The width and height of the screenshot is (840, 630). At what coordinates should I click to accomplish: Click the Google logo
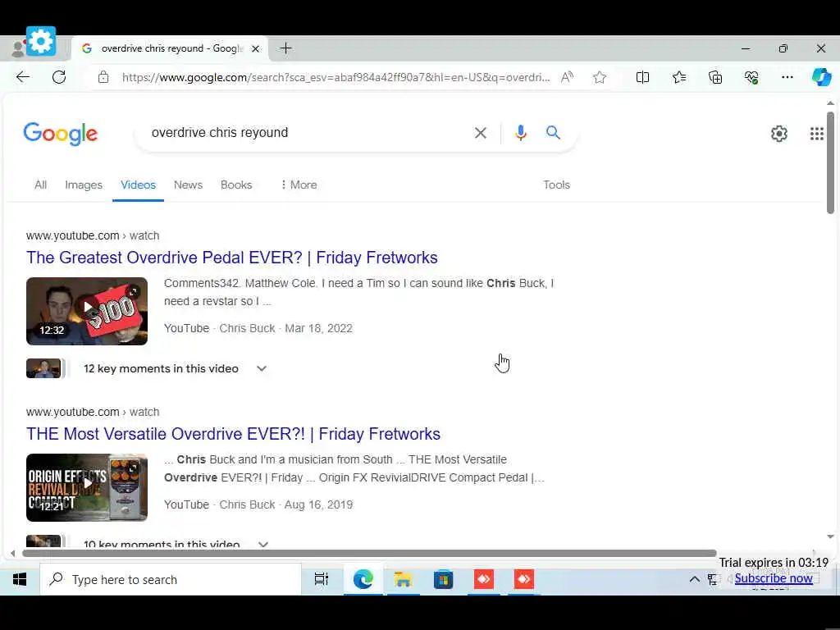61,134
